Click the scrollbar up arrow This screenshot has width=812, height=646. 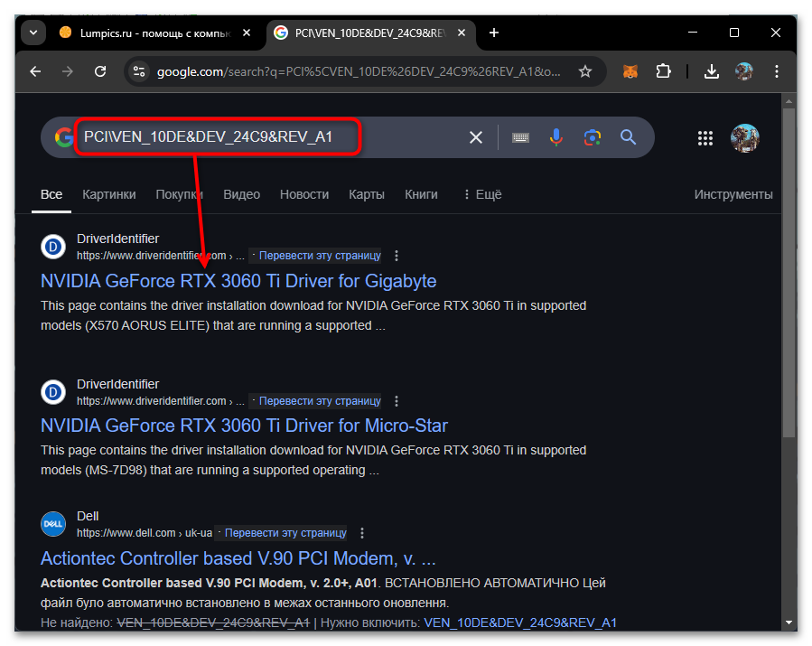click(789, 101)
